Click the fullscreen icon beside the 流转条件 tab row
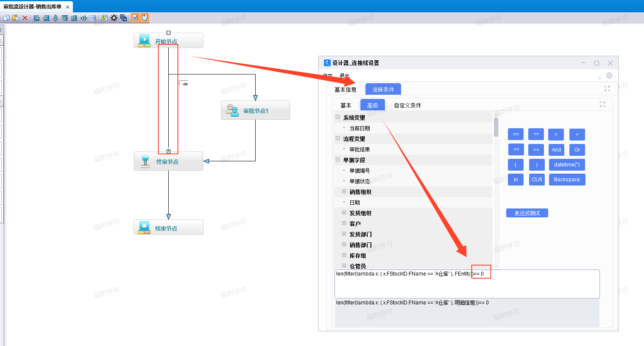Viewport: 644px width, 346px height. click(607, 89)
